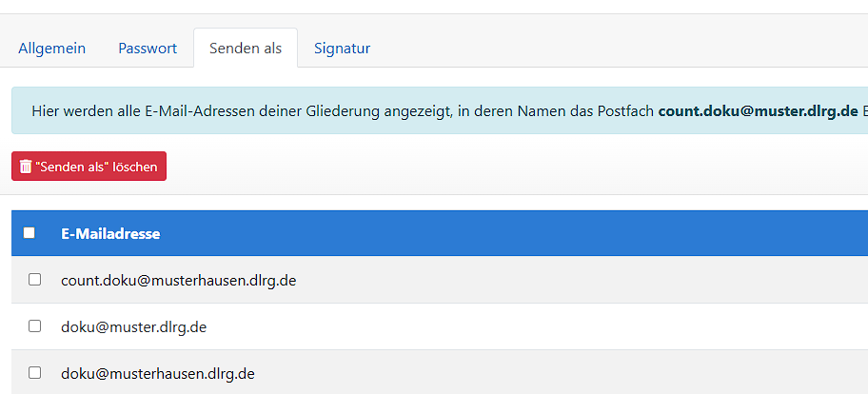Check the count.doku@musterhausen.dlrg.de checkbox
This screenshot has width=868, height=394.
[x=35, y=280]
